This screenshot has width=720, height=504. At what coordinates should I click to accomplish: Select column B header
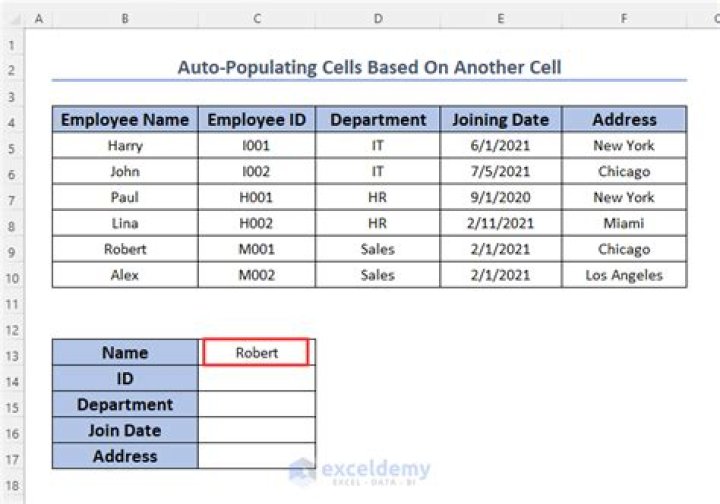pyautogui.click(x=125, y=18)
